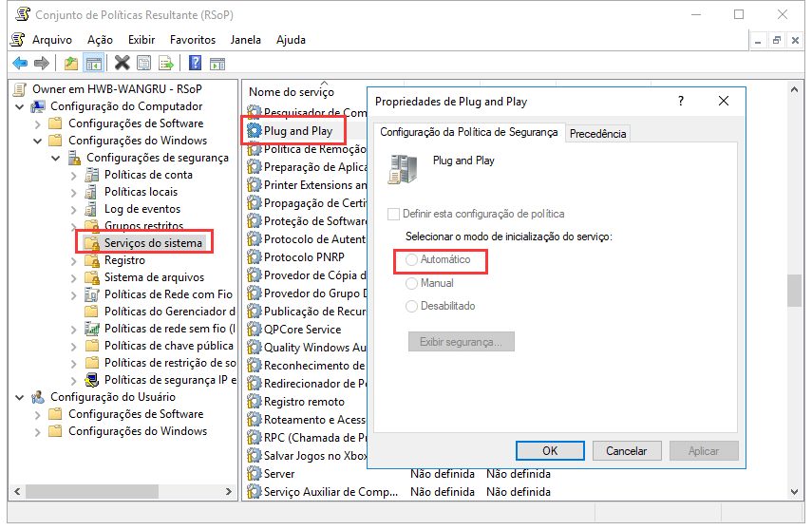Click the forward arrow toolbar icon

(x=42, y=64)
